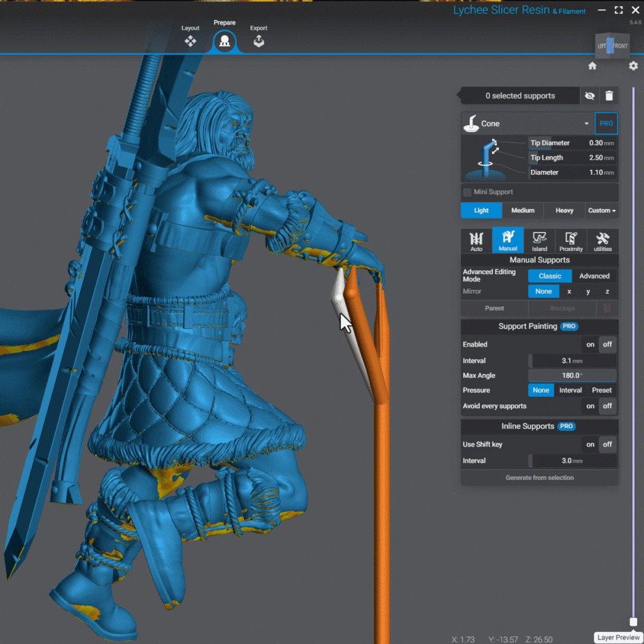
Task: Click the Layer Preview slider handle
Action: 633,622
